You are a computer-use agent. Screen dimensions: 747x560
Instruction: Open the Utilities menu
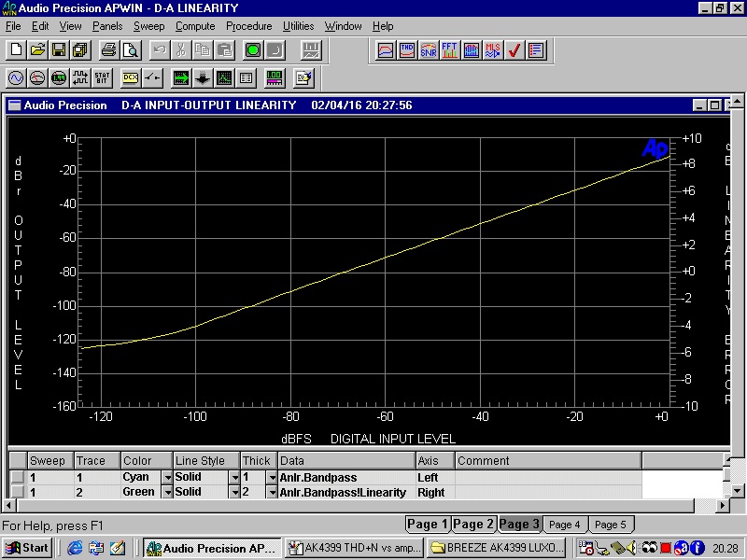tap(298, 26)
